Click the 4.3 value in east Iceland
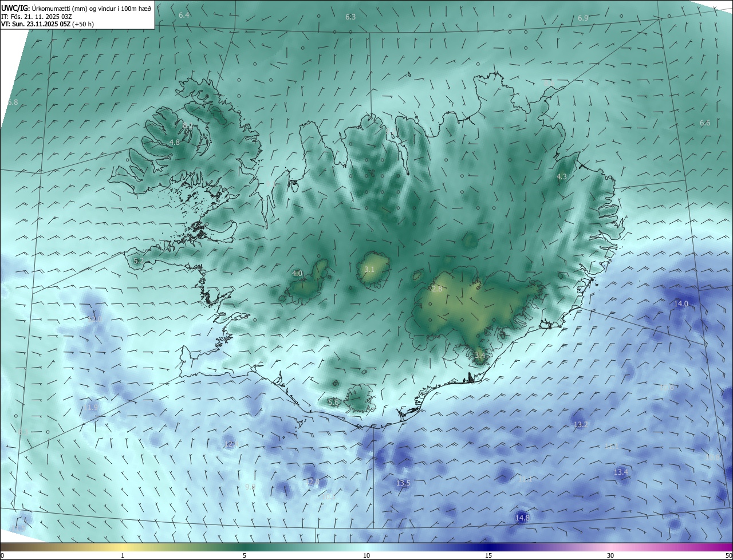The image size is (733, 560). coord(562,177)
